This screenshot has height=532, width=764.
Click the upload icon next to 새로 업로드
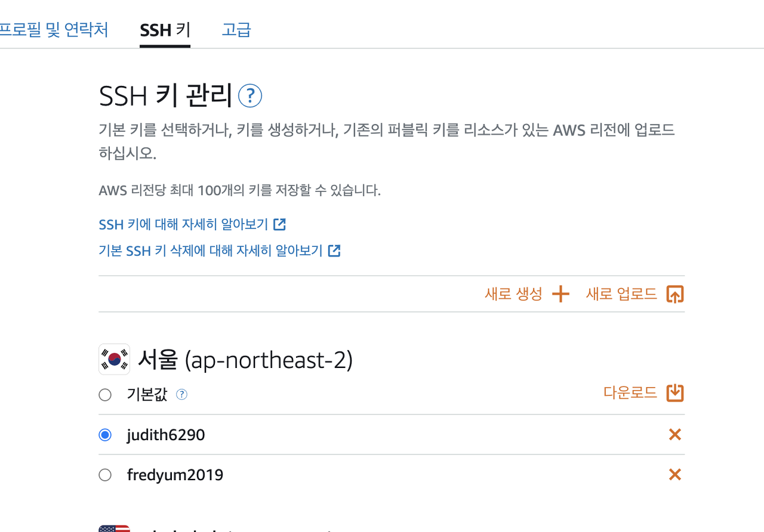point(675,294)
